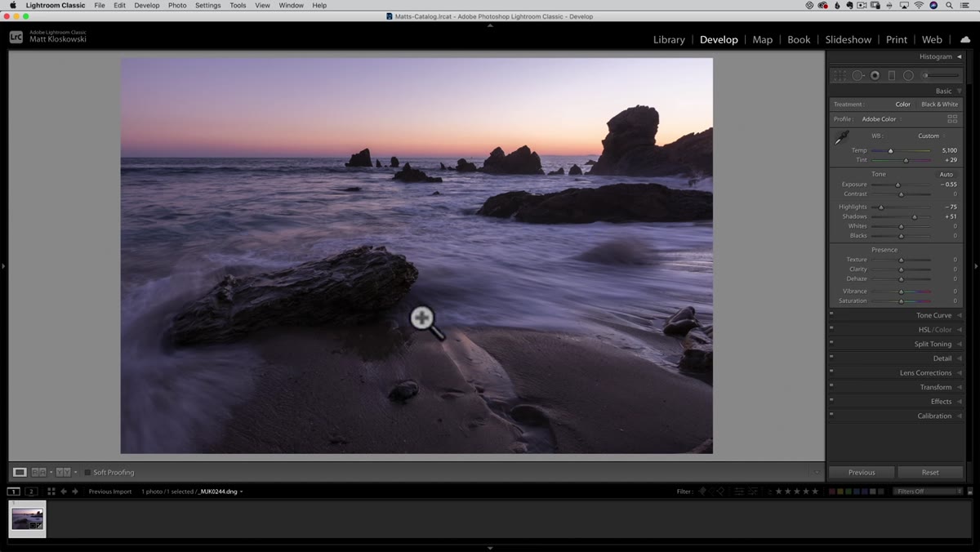The width and height of the screenshot is (980, 552).
Task: Switch to the Map module
Action: click(763, 39)
